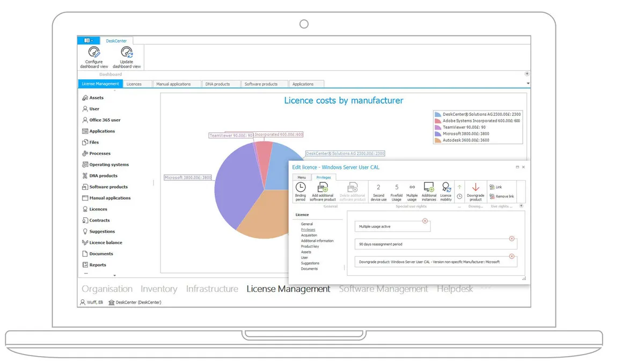Collapse the dashboard ribbon with arrow
The height and width of the screenshot is (362, 644).
coord(527,74)
